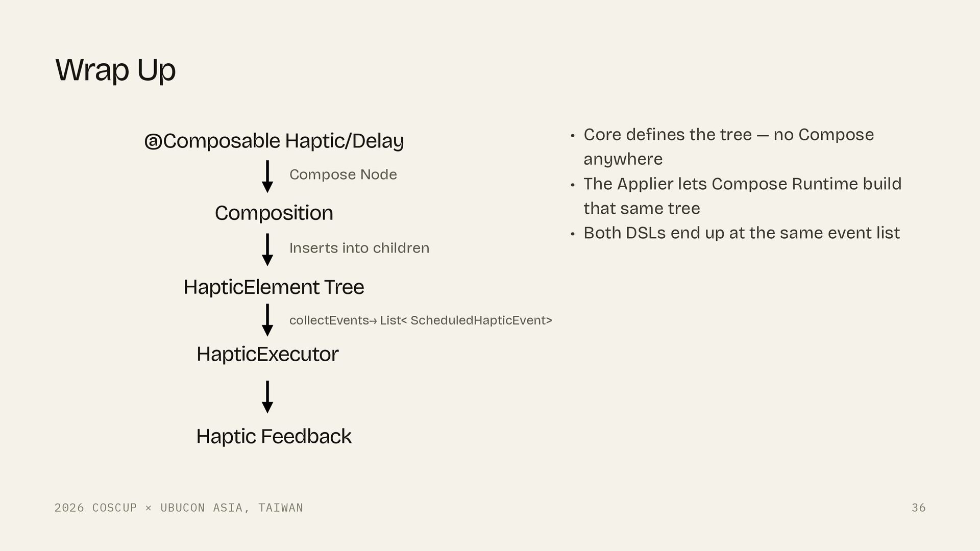Click the arrow below HapticElement Tree
Image resolution: width=980 pixels, height=551 pixels.
pyautogui.click(x=267, y=320)
